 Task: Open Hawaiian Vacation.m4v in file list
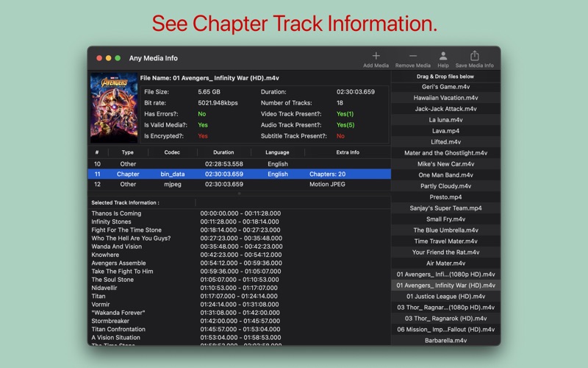[x=445, y=98]
